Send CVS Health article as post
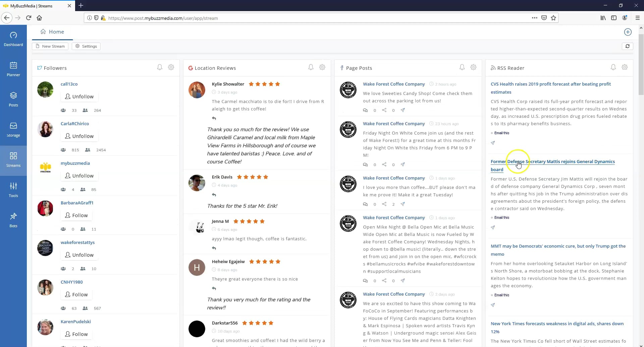 tap(493, 143)
